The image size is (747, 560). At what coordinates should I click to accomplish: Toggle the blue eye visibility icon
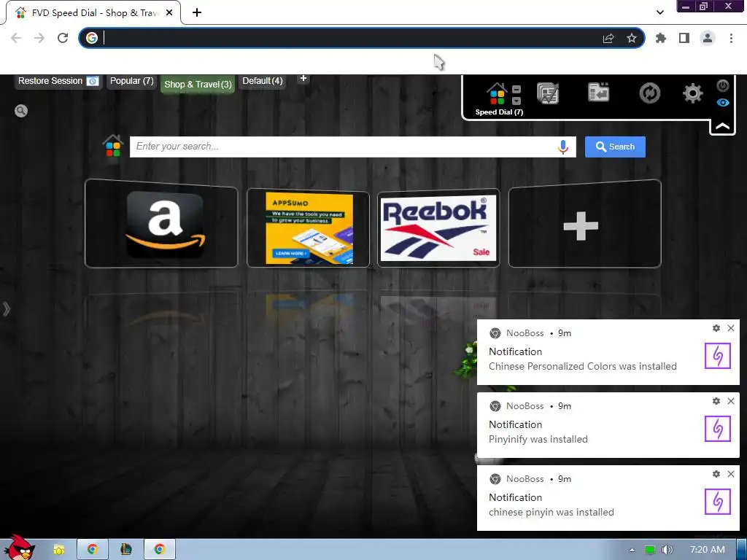click(x=723, y=102)
